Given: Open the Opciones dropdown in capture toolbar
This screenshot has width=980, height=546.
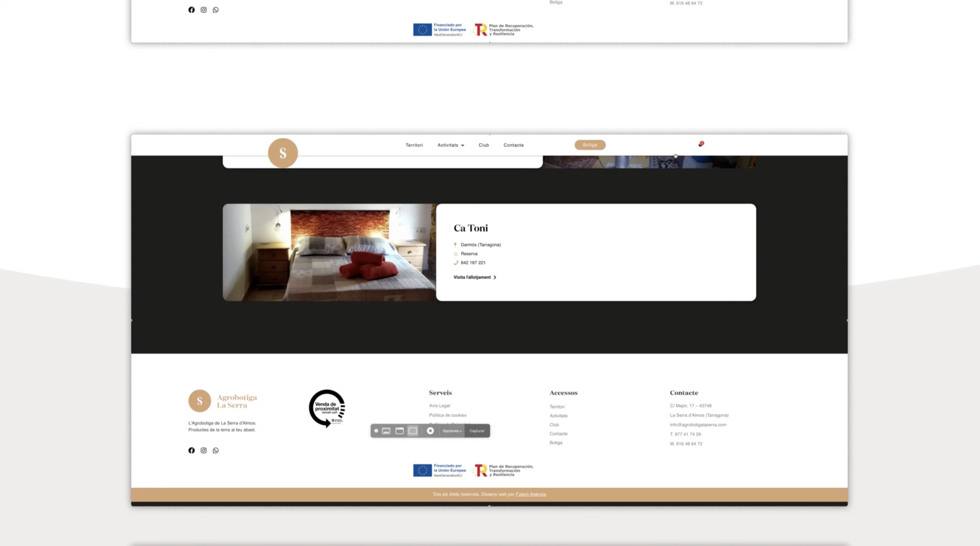Looking at the screenshot, I should (x=452, y=431).
